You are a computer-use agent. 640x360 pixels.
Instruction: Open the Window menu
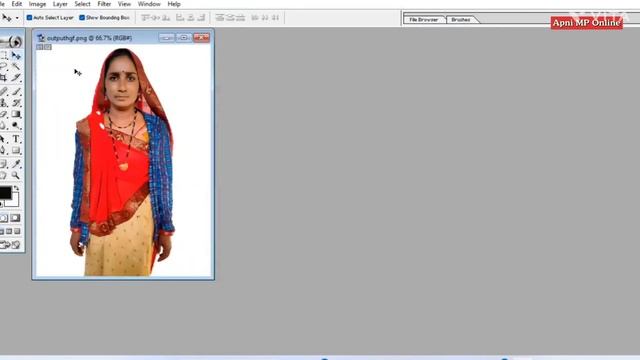149,4
